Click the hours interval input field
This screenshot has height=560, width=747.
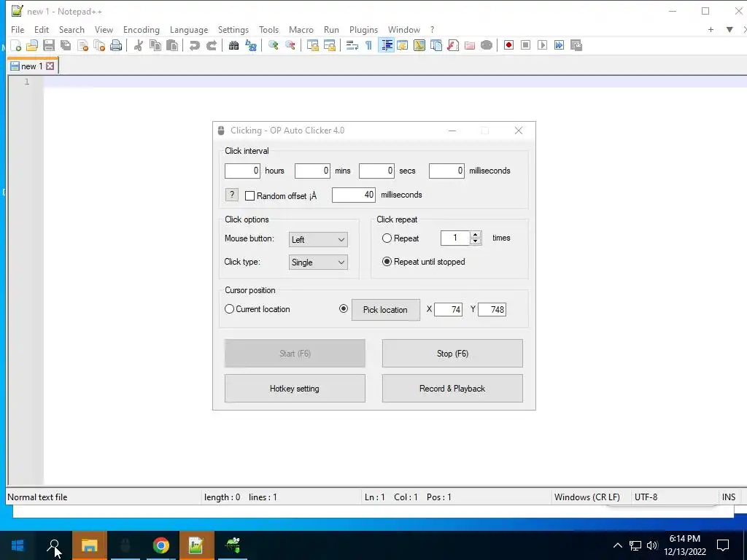[242, 171]
